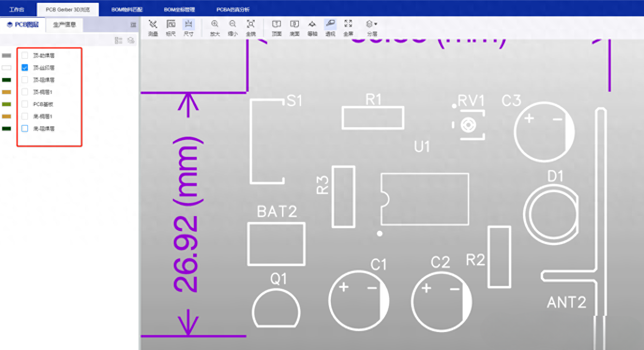Screen dimensions: 644x350
Task: Open the BOM坐标管理 tab
Action: pyautogui.click(x=179, y=9)
